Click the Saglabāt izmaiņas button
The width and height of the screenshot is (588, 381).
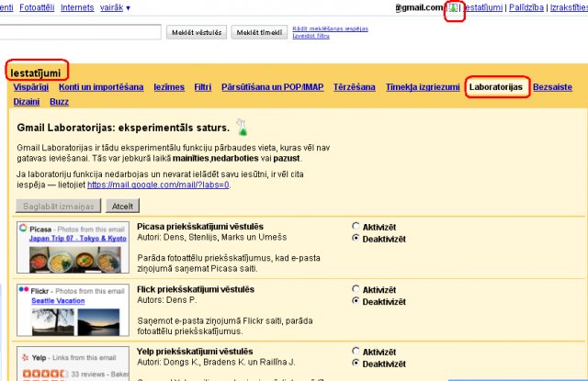coord(59,206)
